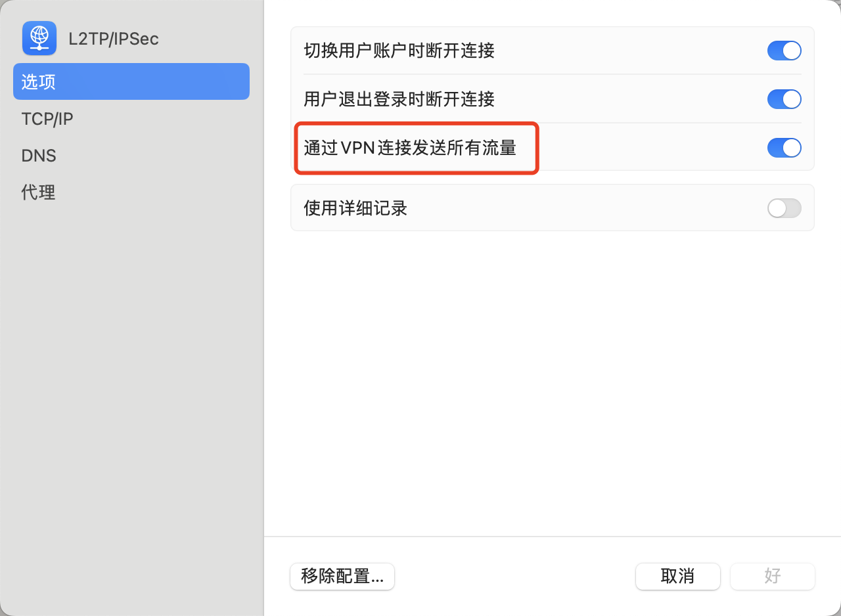Click the 用户退出登录时断开连接 label text
The height and width of the screenshot is (616, 841).
click(399, 99)
